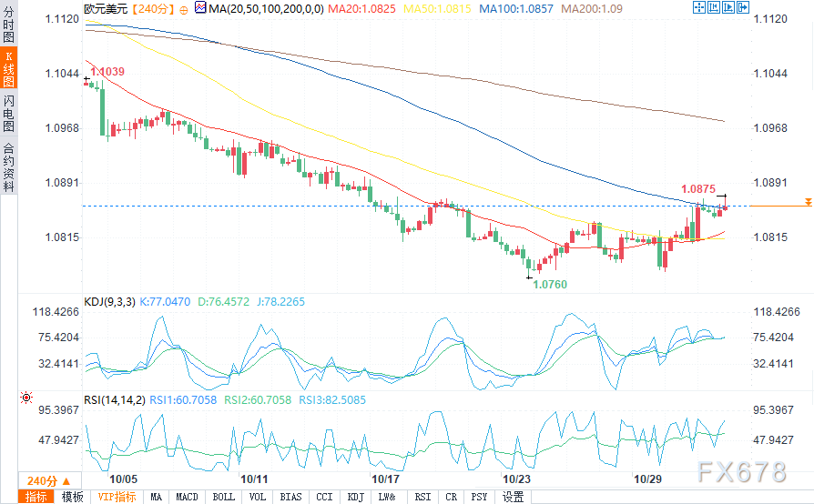Click the orange plus circle beside 240分
Image resolution: width=814 pixels, height=504 pixels.
click(184, 10)
